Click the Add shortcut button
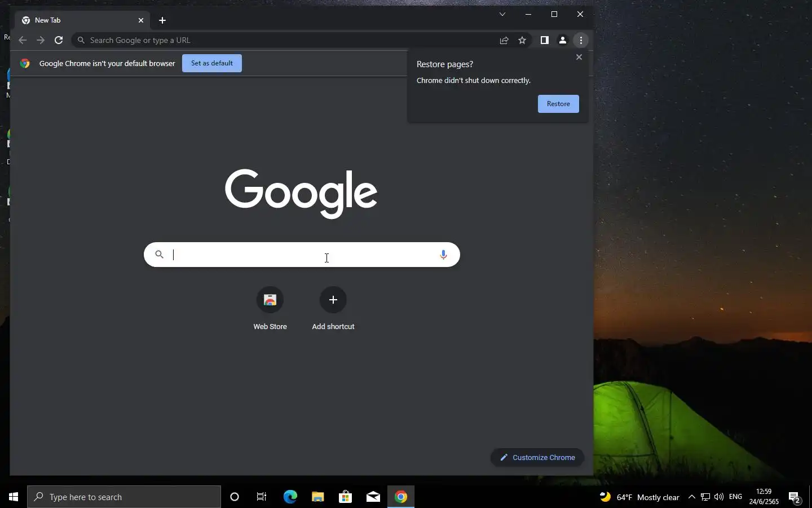 coord(333,308)
